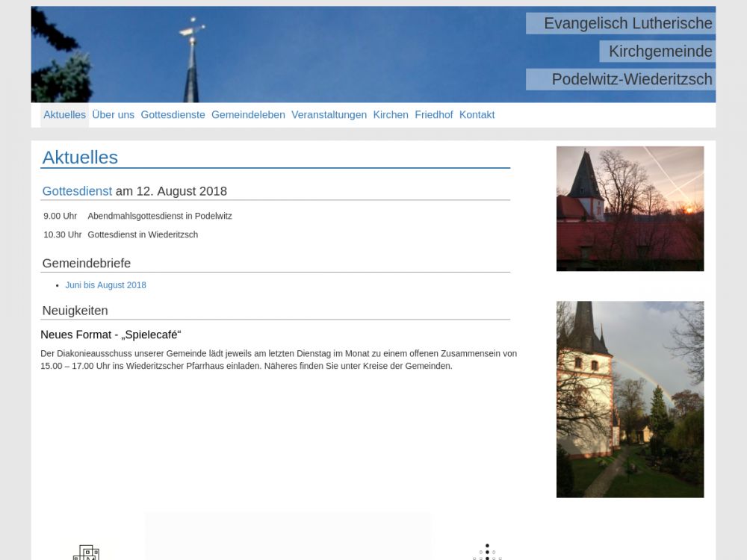Select Gemeindeleben in the navigation bar
This screenshot has height=560, width=747.
(x=248, y=115)
